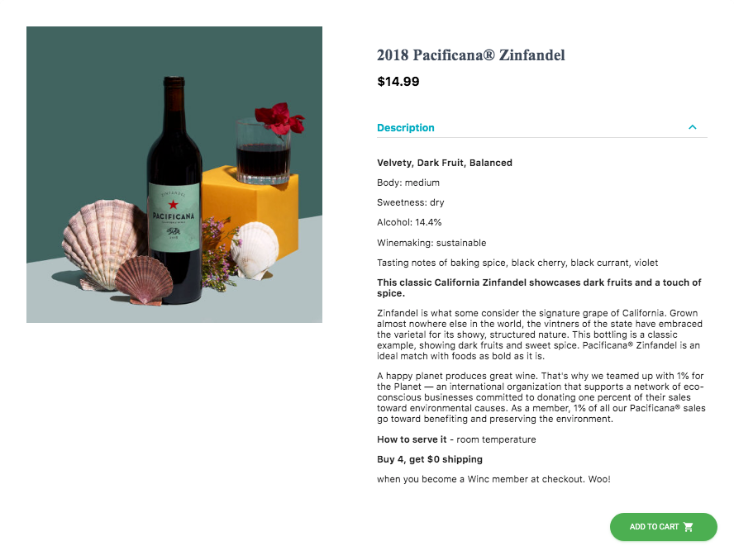Click the Description tab heading
The height and width of the screenshot is (560, 734).
(x=405, y=128)
